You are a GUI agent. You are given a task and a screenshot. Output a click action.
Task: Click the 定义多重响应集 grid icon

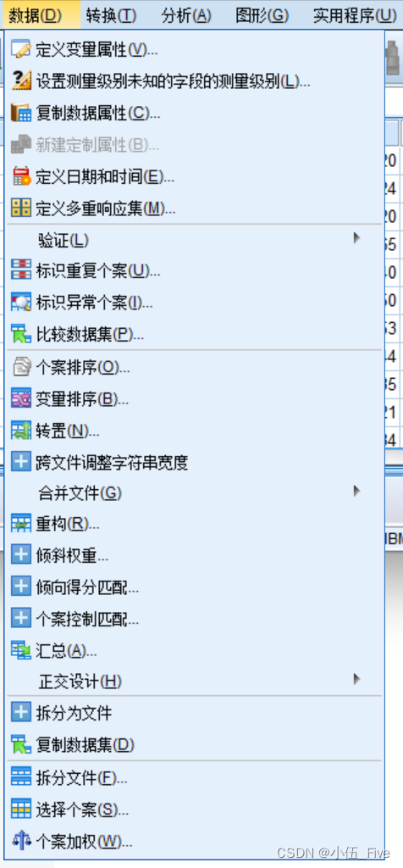click(x=21, y=209)
